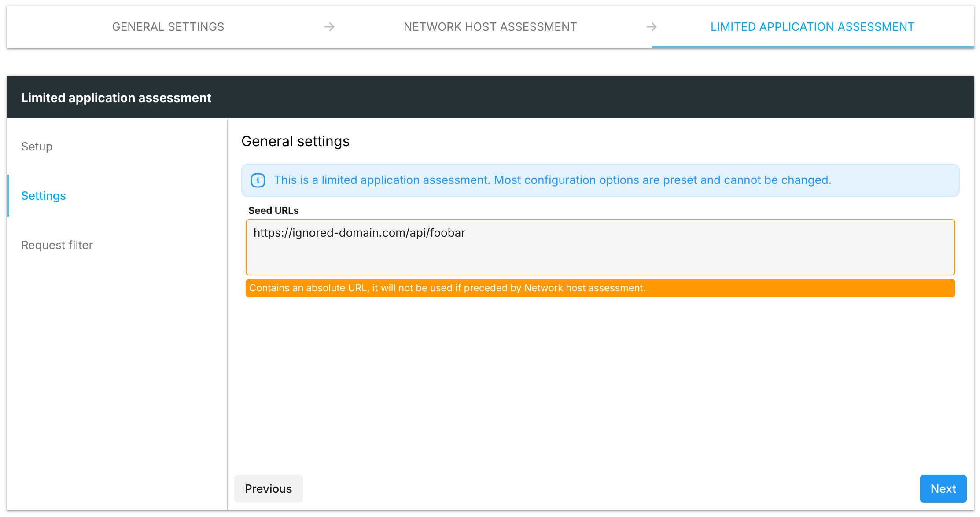980x517 pixels.
Task: Open the Setup sidebar section
Action: coord(37,147)
